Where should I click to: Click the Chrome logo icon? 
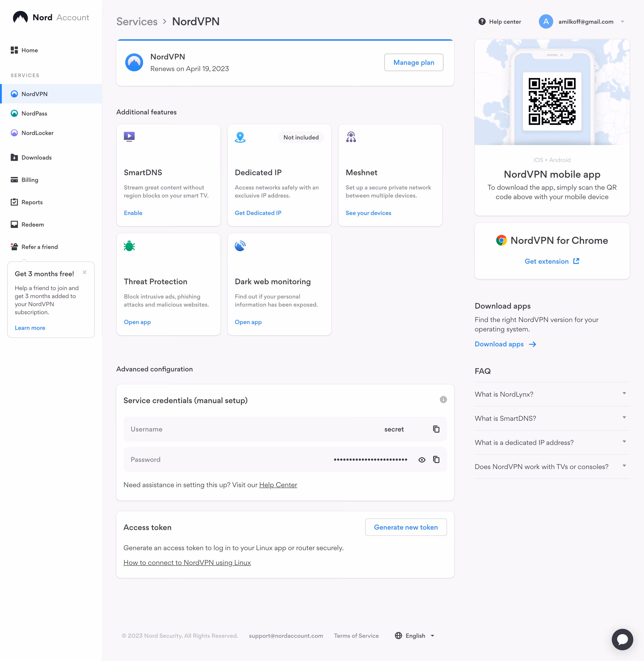tap(501, 240)
